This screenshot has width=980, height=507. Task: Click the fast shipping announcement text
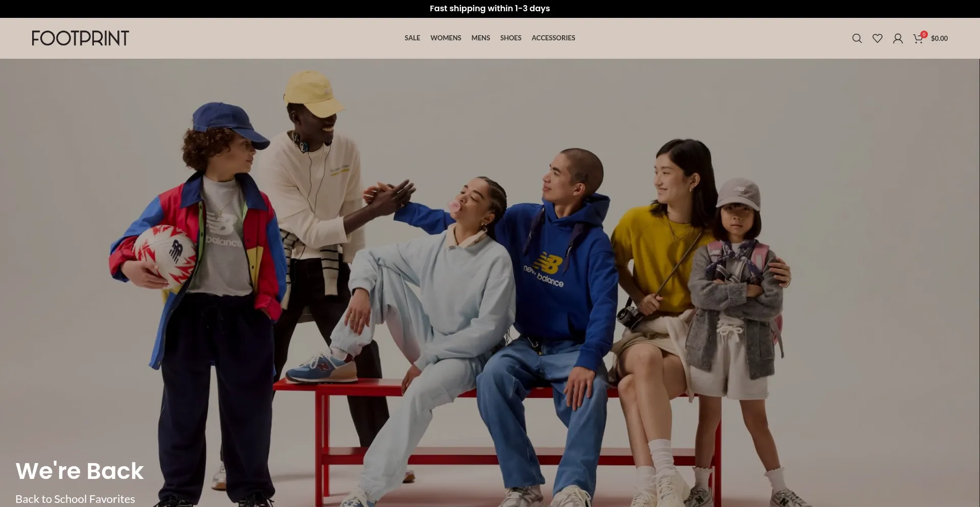click(489, 9)
